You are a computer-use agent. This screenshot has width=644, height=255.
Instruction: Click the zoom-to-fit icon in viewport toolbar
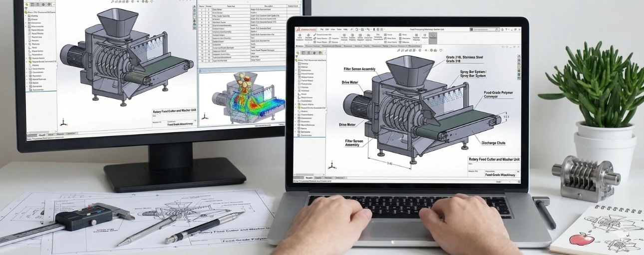399,50
